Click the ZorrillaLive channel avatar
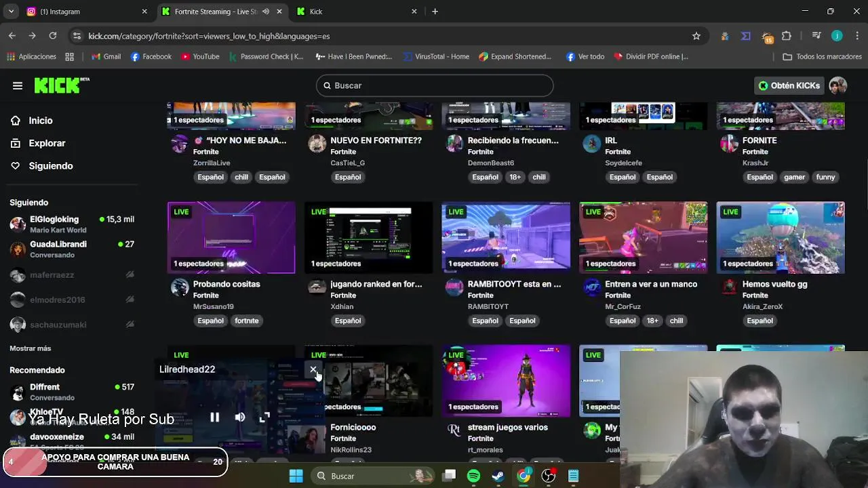This screenshot has width=868, height=488. (180, 144)
